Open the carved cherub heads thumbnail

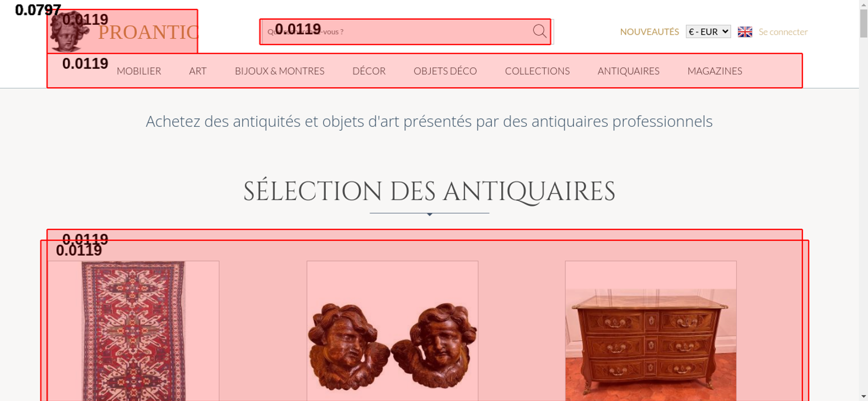pos(392,331)
